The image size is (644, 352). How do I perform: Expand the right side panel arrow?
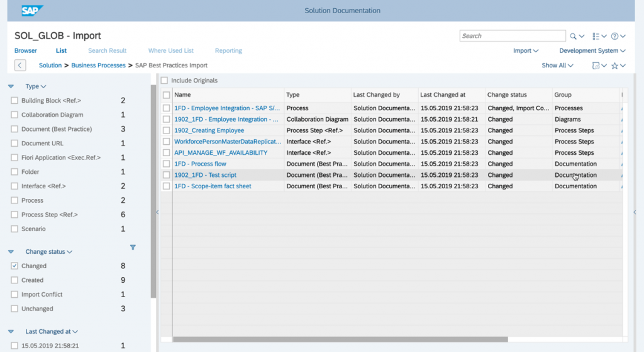click(635, 212)
